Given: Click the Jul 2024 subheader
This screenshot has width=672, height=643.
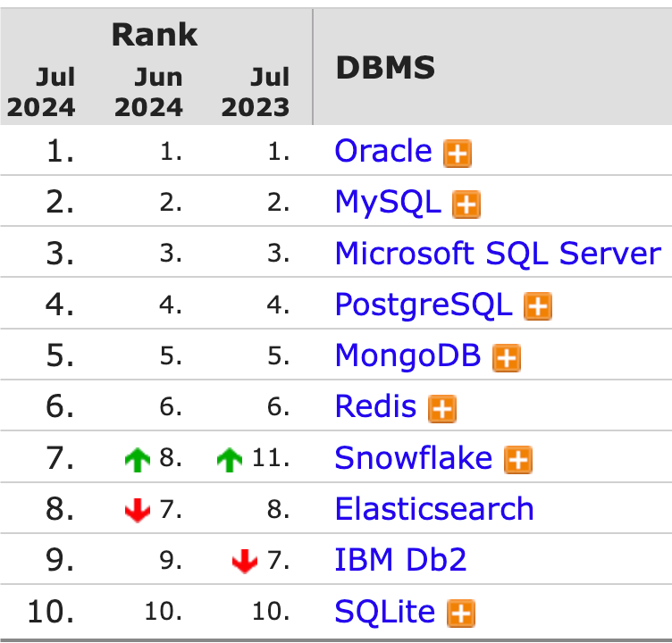Looking at the screenshot, I should 41,92.
